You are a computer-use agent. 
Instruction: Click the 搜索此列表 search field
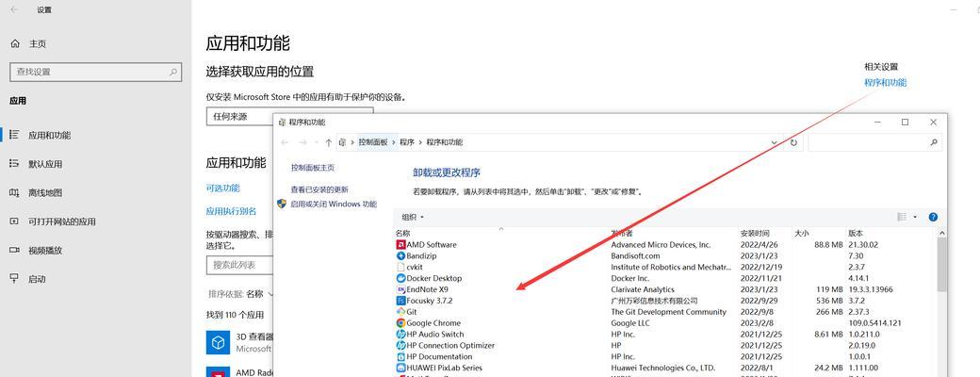coord(240,265)
